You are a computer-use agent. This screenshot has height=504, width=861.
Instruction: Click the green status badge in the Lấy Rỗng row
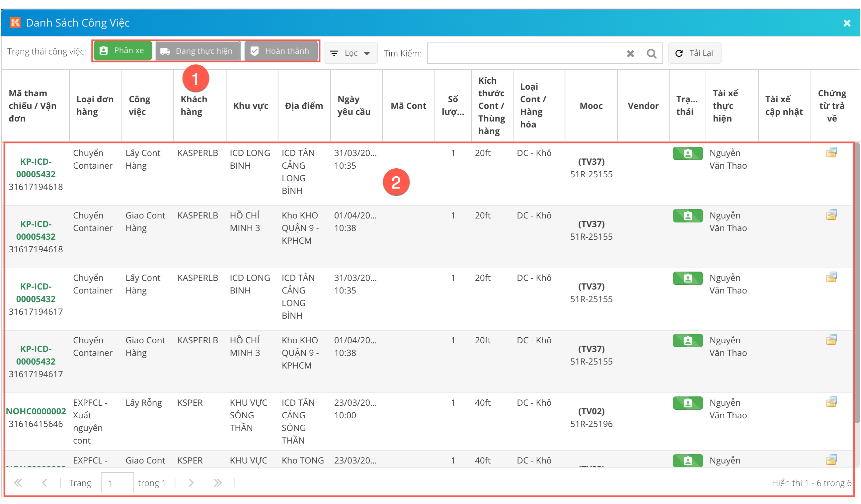[x=687, y=403]
